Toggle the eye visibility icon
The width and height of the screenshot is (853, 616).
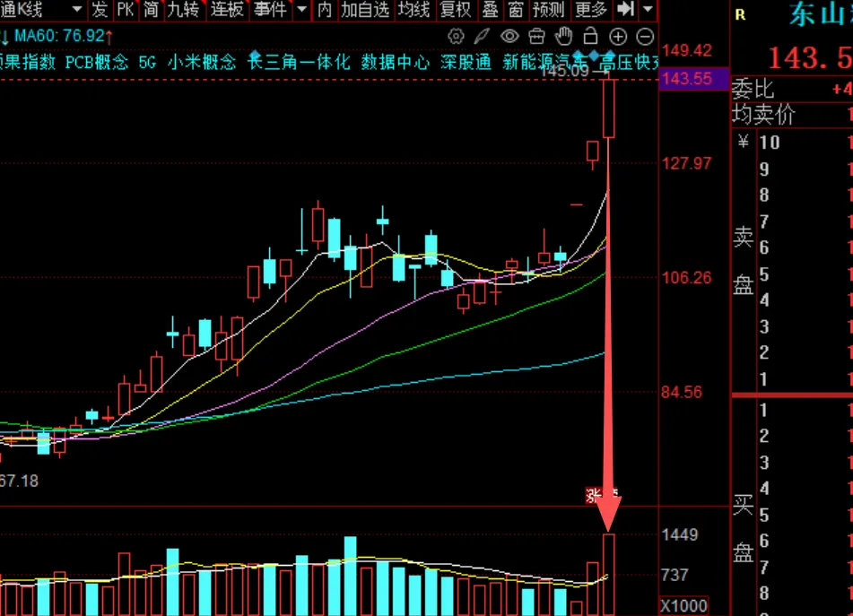pyautogui.click(x=509, y=37)
